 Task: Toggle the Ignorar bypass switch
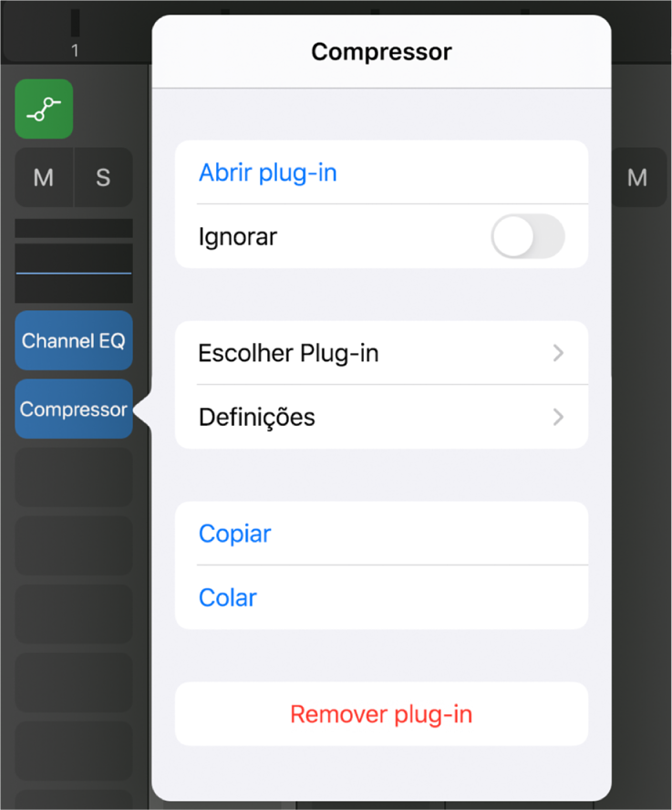point(527,236)
